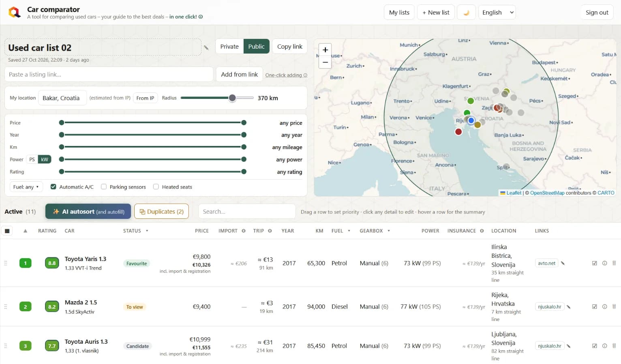Uncheck the Automatic A/C filter

(x=53, y=187)
